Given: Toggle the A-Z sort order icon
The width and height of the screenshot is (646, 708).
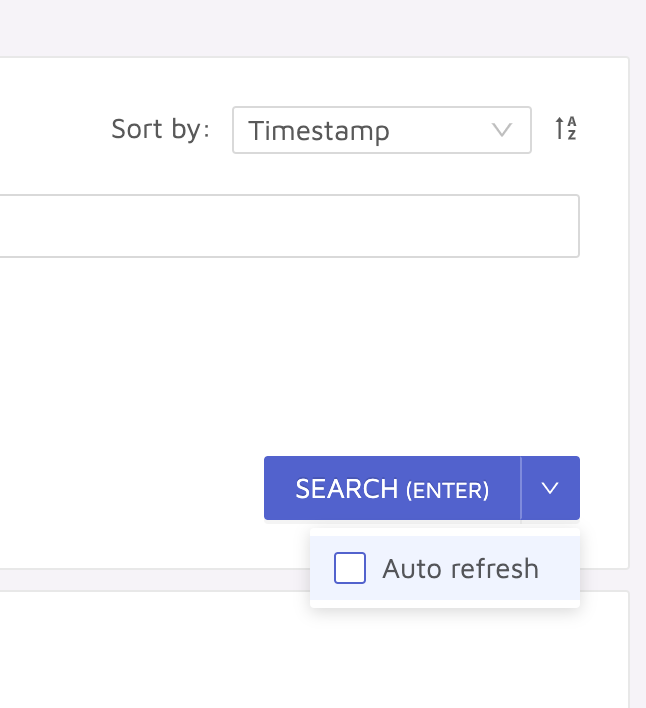Looking at the screenshot, I should click(x=566, y=129).
